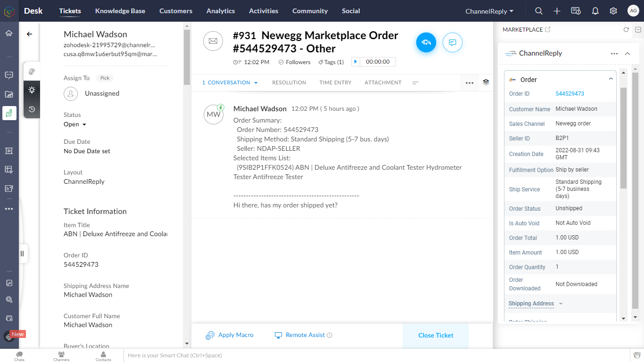
Task: Open Order ID 544529473 link
Action: [570, 94]
